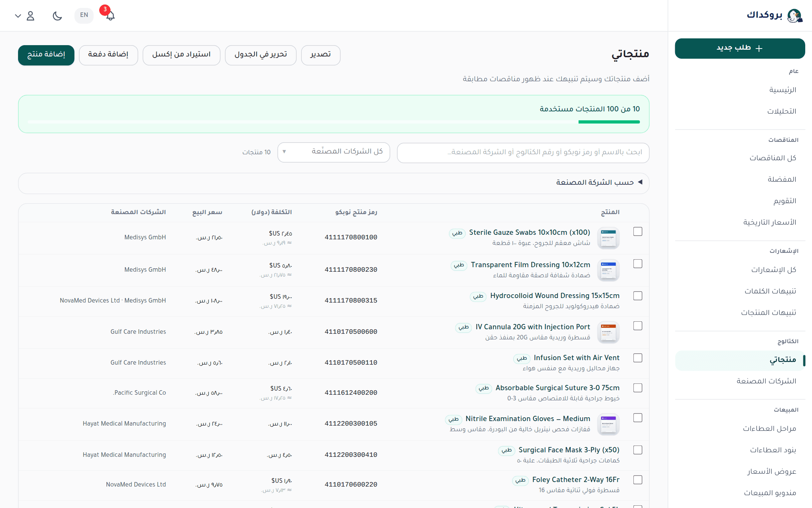Click the استيراد من إكسل button
The height and width of the screenshot is (508, 812).
pos(181,55)
